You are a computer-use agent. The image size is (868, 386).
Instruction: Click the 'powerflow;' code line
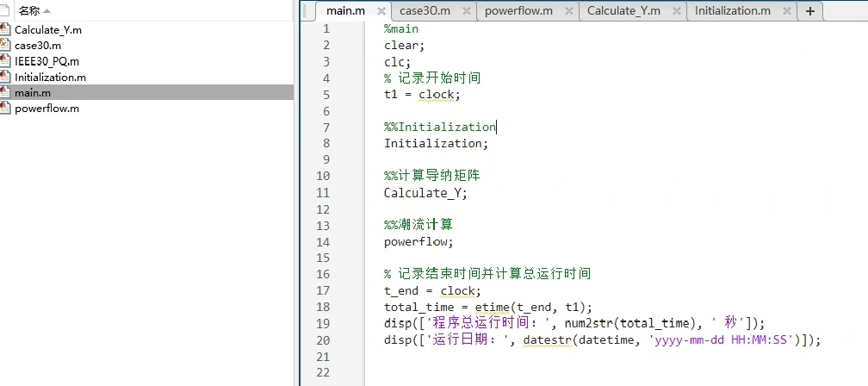click(x=418, y=242)
